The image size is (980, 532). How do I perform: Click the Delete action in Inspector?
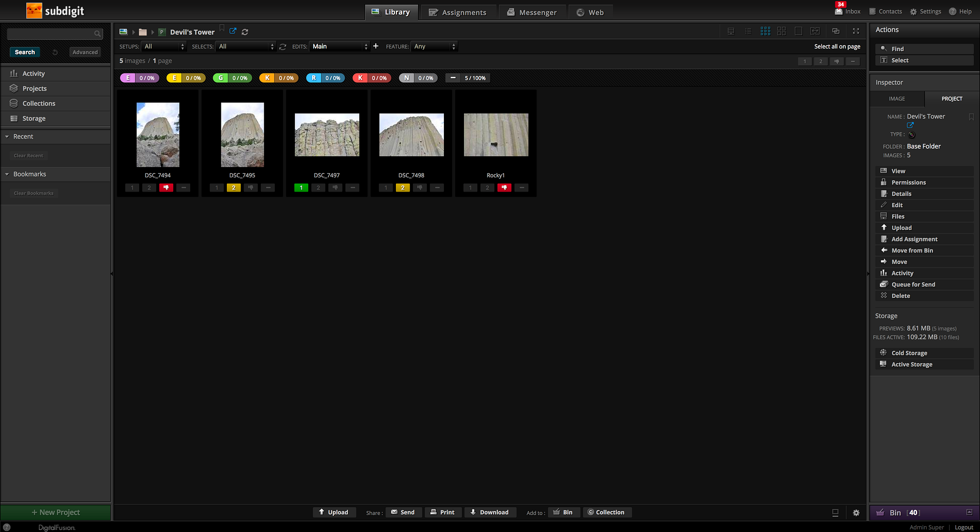[900, 296]
